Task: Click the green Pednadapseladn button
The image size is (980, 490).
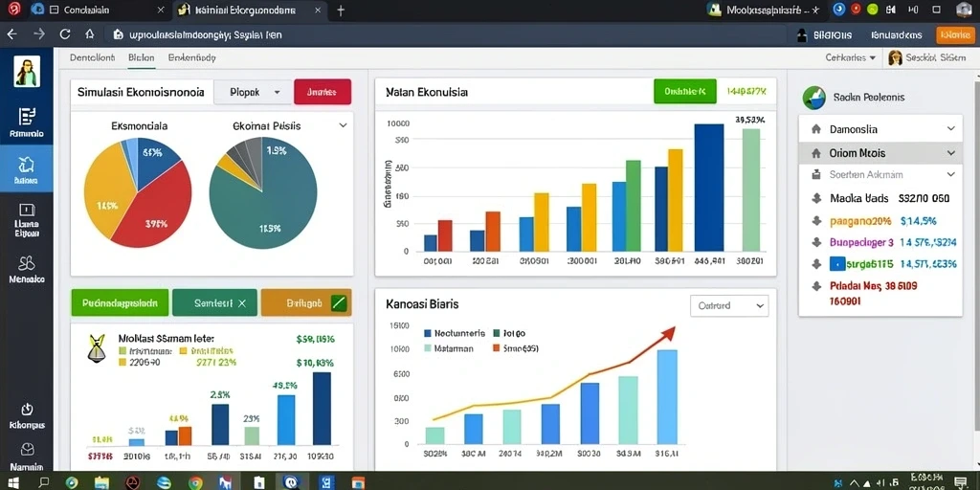Action: pyautogui.click(x=120, y=303)
